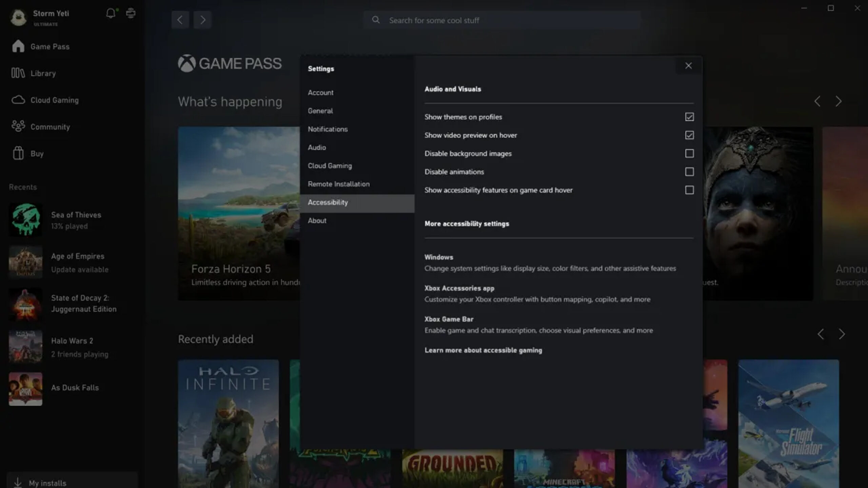Open Game Pass from the sidebar

point(50,46)
